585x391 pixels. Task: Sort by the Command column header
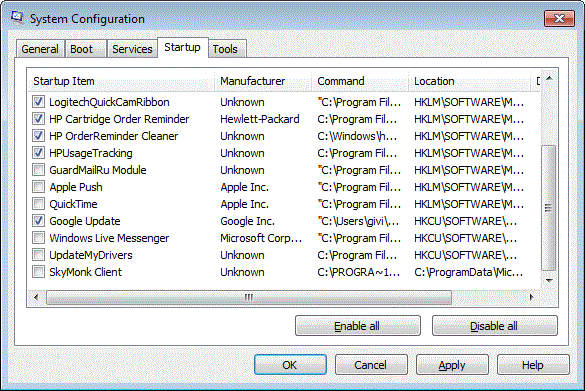pos(360,81)
